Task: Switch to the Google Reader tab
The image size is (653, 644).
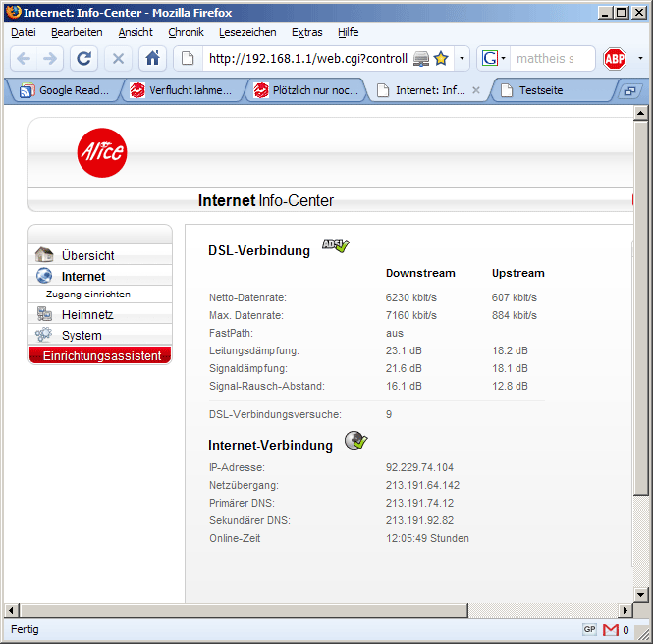Action: point(67,90)
